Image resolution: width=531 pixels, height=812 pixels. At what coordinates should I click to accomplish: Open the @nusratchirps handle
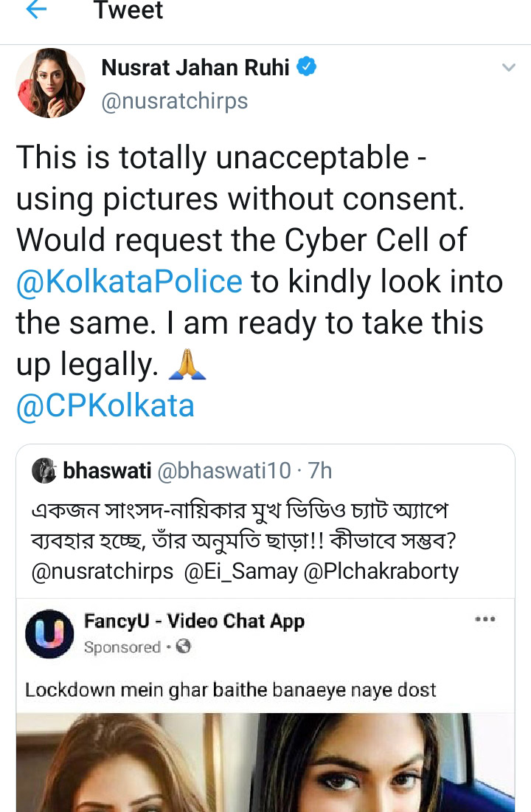click(175, 101)
